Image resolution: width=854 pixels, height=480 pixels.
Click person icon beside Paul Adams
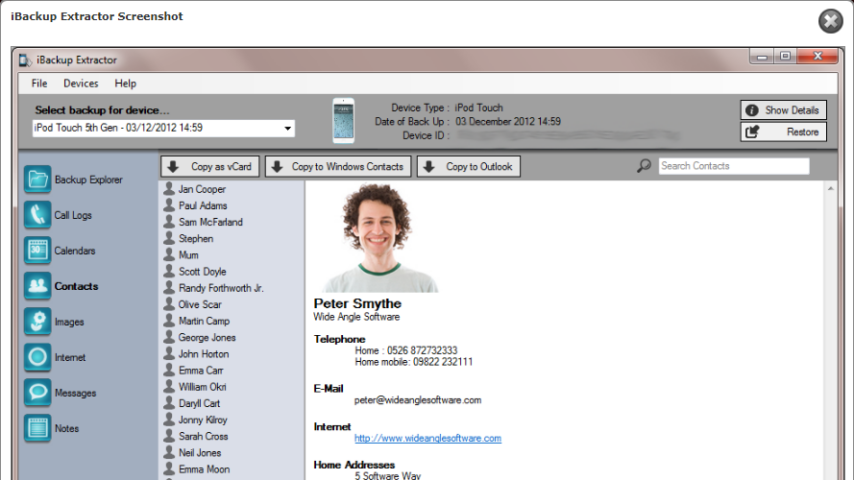169,205
